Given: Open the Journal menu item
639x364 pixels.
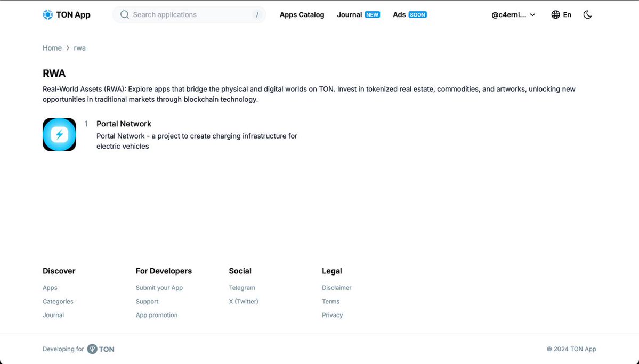Looking at the screenshot, I should (x=349, y=15).
